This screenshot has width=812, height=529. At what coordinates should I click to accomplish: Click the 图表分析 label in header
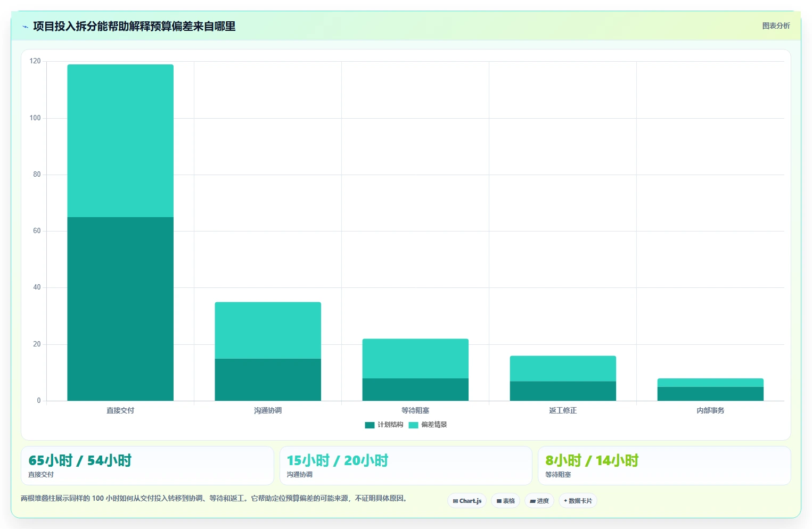point(776,26)
